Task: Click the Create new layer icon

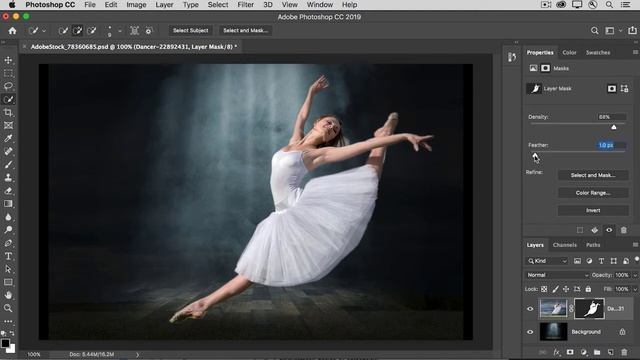Action: (611, 352)
